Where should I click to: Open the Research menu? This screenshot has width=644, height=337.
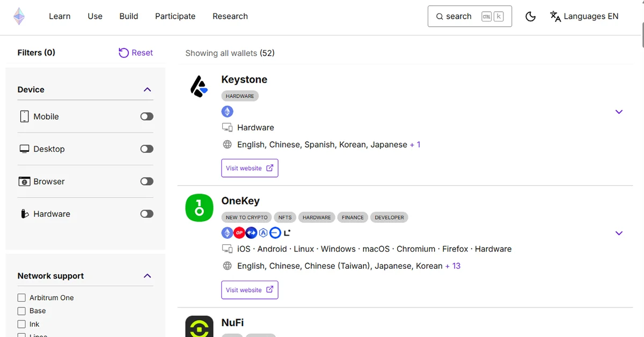pyautogui.click(x=230, y=16)
